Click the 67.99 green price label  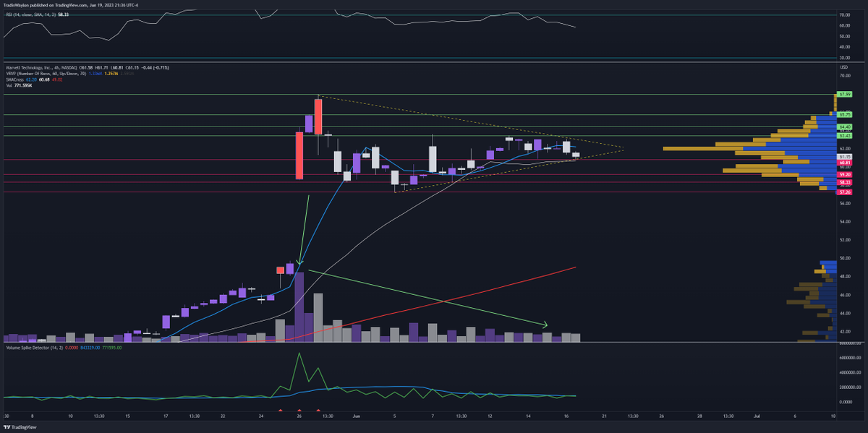tap(844, 95)
